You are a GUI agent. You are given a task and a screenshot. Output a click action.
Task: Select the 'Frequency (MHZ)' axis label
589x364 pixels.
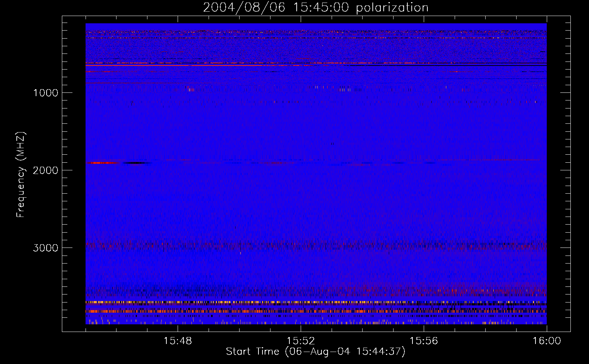(21, 175)
